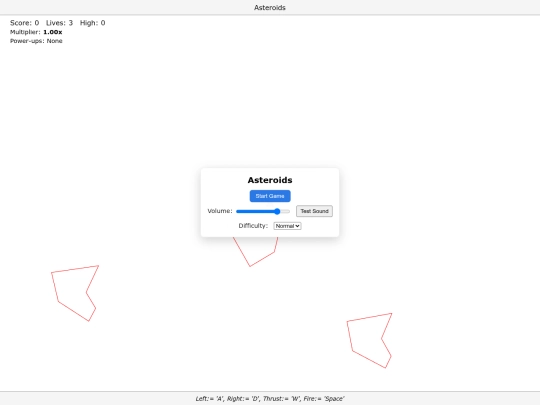The image size is (540, 405).
Task: Click the Asteroids heading in the dialog
Action: pos(270,180)
